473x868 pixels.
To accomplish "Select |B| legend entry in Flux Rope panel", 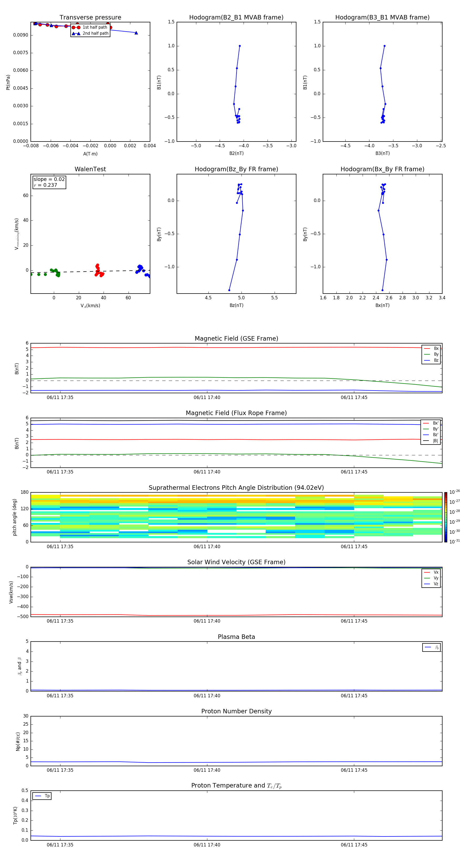I will [x=431, y=441].
